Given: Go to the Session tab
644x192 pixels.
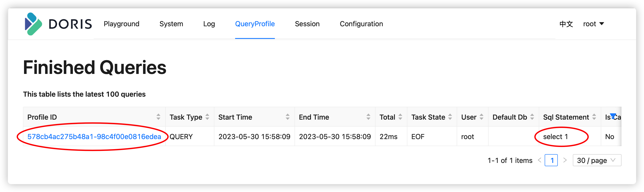Looking at the screenshot, I should click(x=307, y=24).
